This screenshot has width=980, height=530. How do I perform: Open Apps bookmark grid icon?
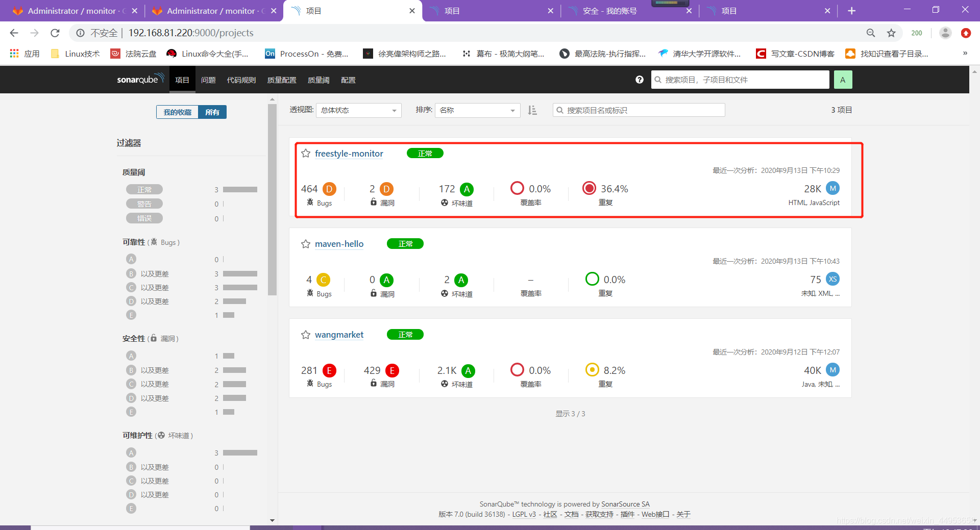pyautogui.click(x=14, y=54)
